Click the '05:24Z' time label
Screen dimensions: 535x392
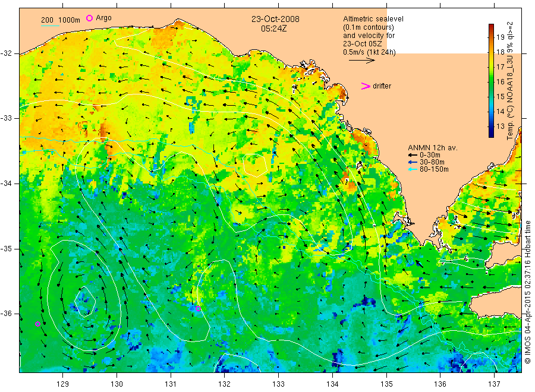pyautogui.click(x=273, y=29)
